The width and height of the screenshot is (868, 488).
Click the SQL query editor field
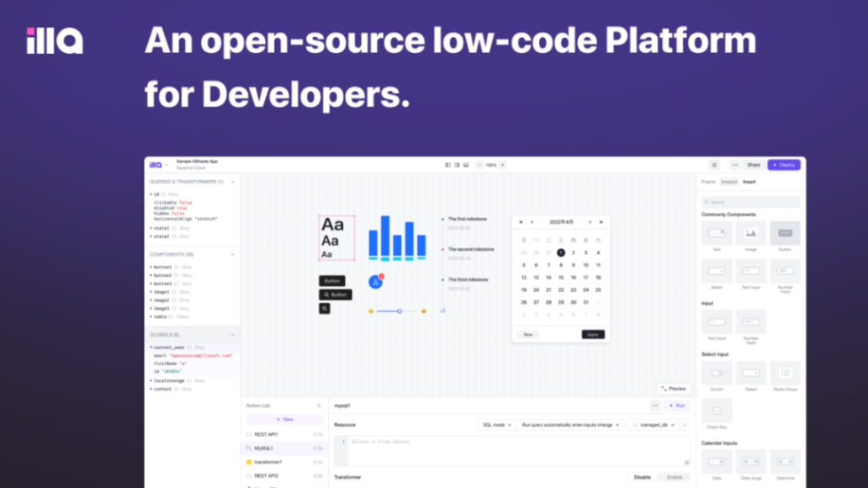(x=512, y=451)
